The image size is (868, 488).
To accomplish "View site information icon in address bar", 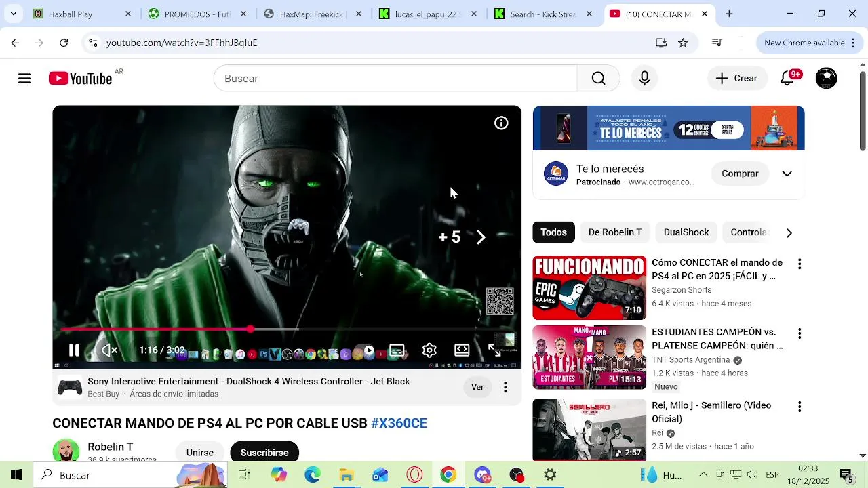I will 92,43.
